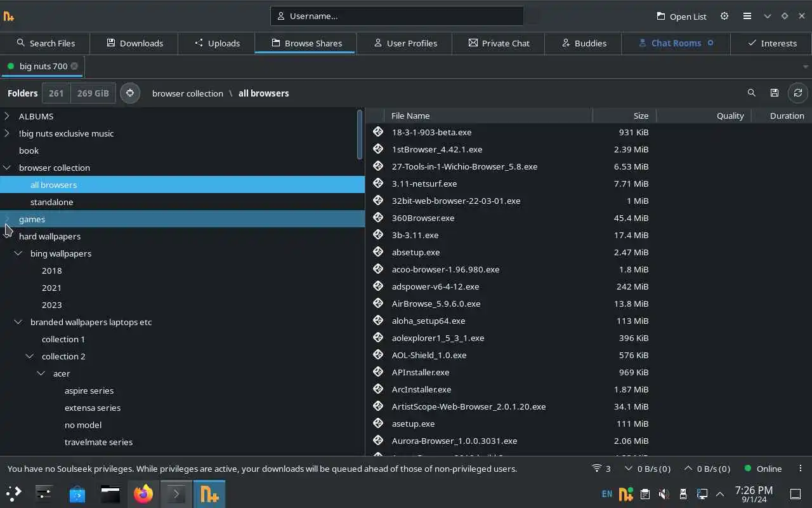The height and width of the screenshot is (508, 812).
Task: Click the download speed indicator in status bar
Action: coord(648,469)
